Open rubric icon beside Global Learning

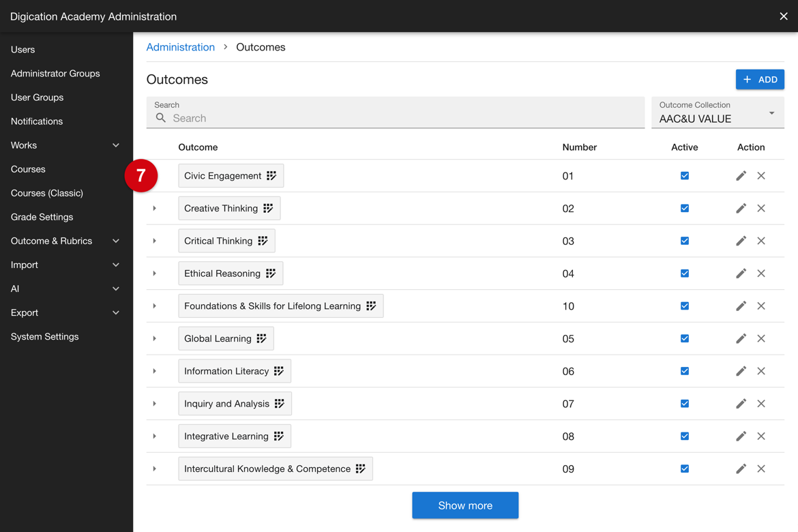coord(262,338)
